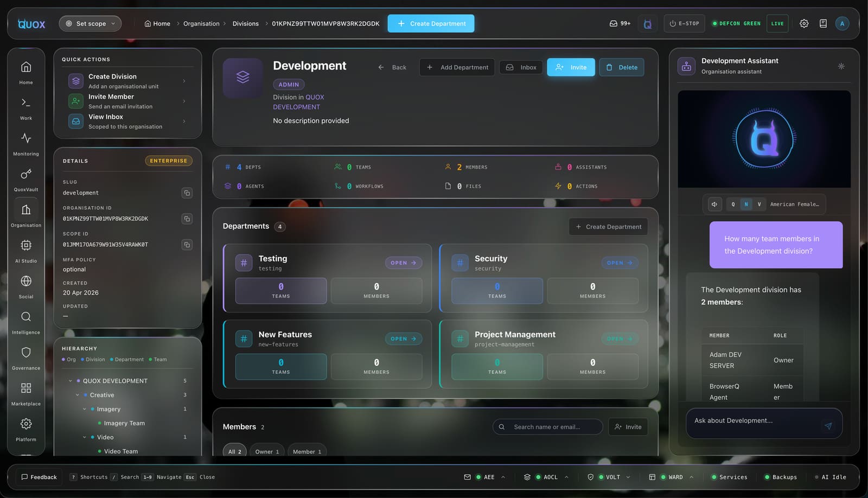This screenshot has width=868, height=498.
Task: Select the Q voice mode
Action: pyautogui.click(x=733, y=205)
